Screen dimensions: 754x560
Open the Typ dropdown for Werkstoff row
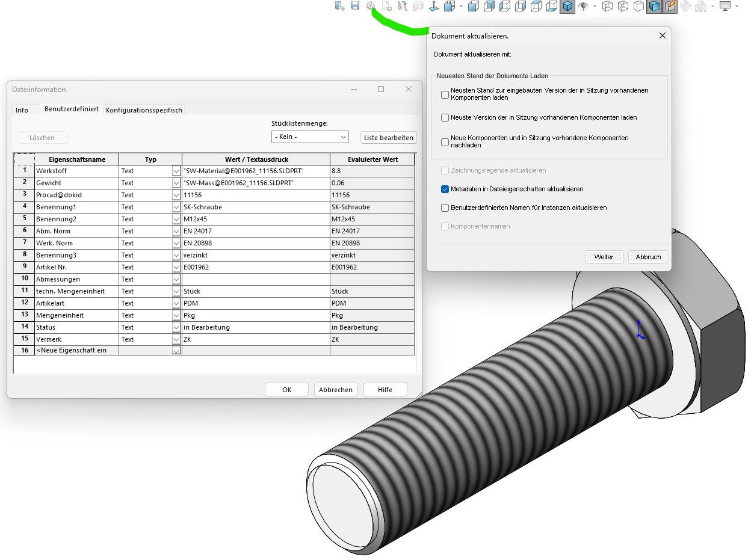pyautogui.click(x=176, y=171)
